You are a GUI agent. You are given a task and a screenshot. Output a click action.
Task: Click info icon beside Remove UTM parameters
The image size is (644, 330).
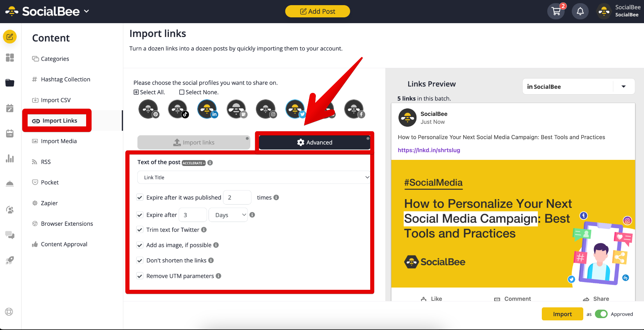click(219, 276)
